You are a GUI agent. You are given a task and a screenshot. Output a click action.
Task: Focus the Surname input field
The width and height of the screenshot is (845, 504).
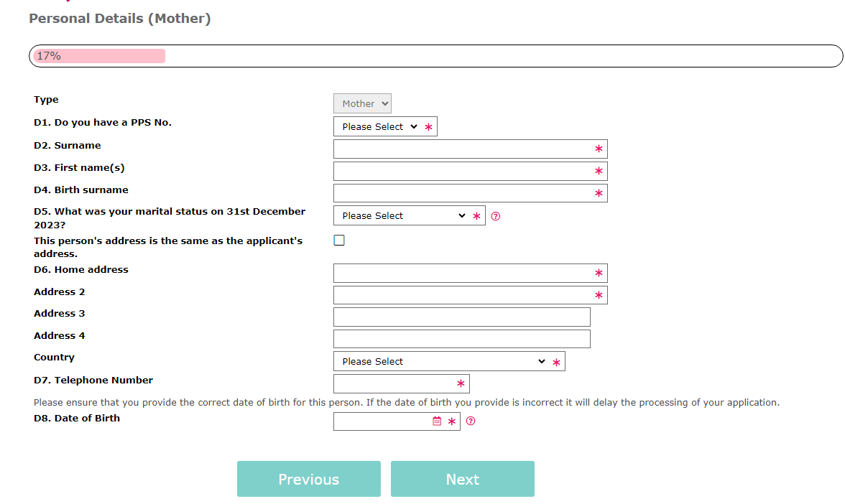(463, 149)
